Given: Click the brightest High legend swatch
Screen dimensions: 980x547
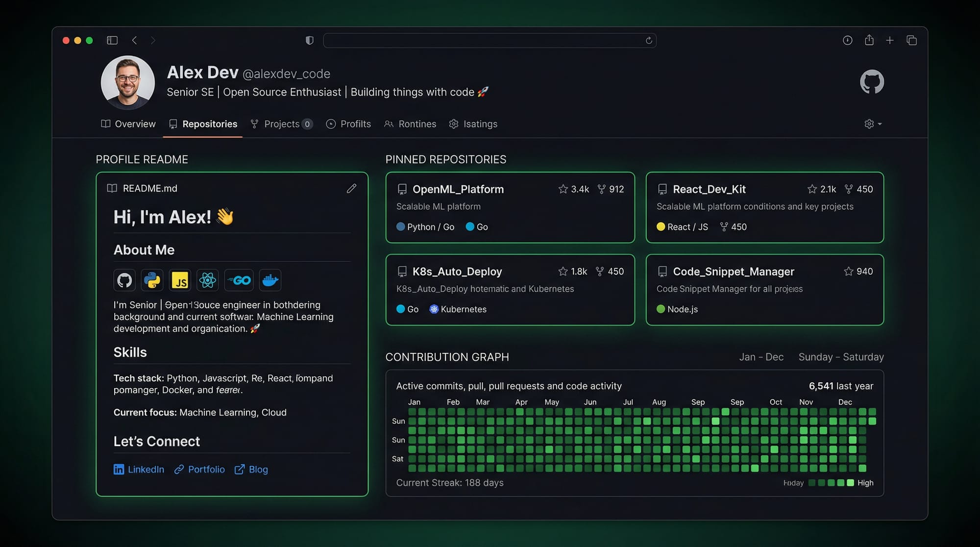Looking at the screenshot, I should click(850, 483).
